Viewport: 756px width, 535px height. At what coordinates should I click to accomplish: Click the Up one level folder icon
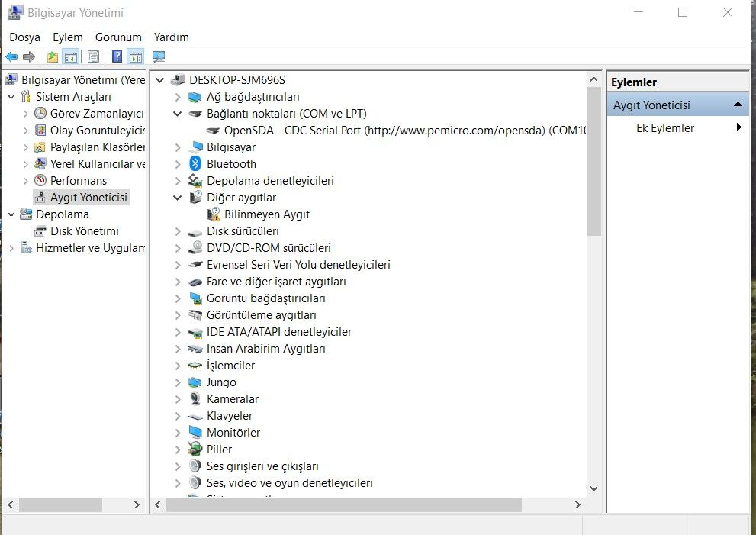52,57
